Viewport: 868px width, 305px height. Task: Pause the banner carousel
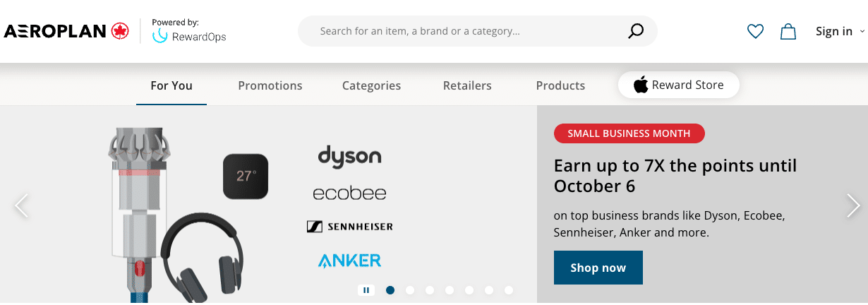click(x=366, y=289)
